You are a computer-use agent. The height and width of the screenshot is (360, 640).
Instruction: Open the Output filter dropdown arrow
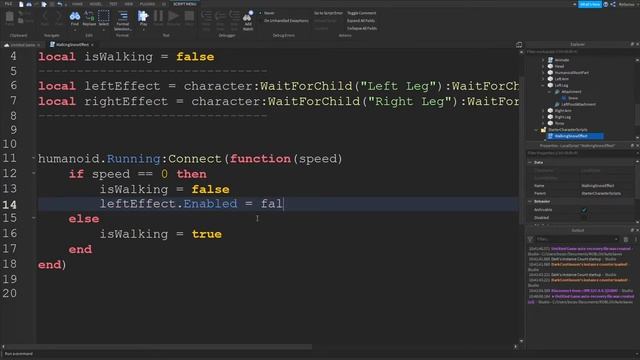[x=616, y=239]
